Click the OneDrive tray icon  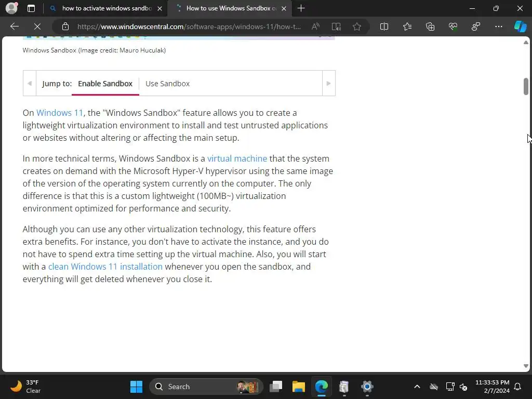(x=434, y=387)
